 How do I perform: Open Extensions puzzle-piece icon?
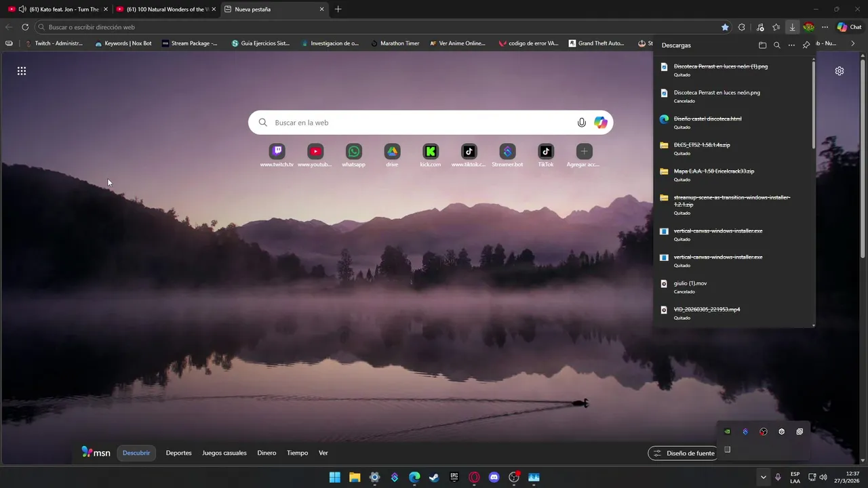[741, 27]
